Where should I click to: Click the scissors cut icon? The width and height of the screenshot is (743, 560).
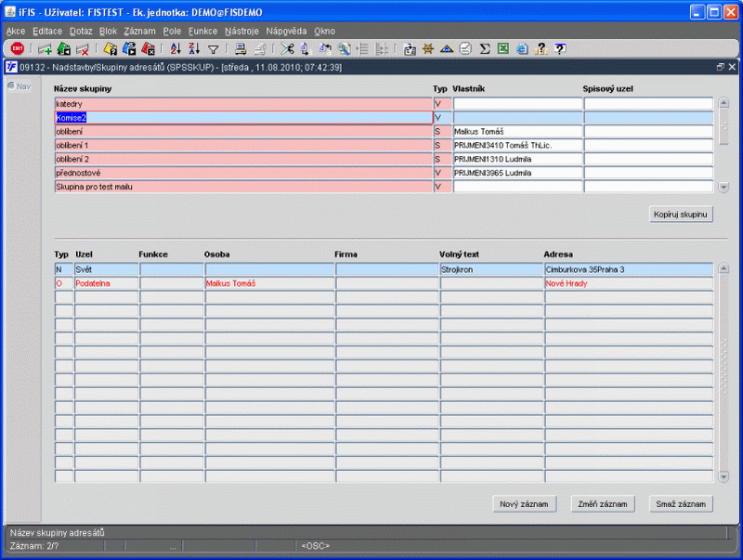point(287,48)
